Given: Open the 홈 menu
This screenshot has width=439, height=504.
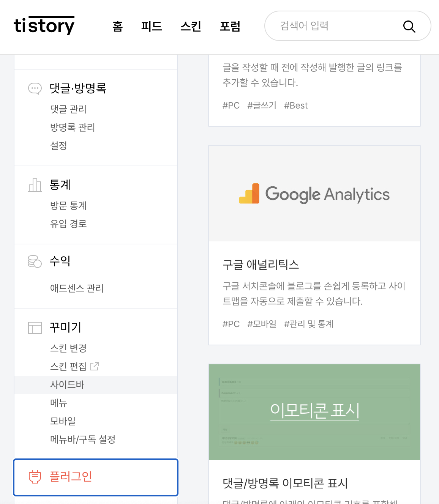Looking at the screenshot, I should pyautogui.click(x=118, y=26).
